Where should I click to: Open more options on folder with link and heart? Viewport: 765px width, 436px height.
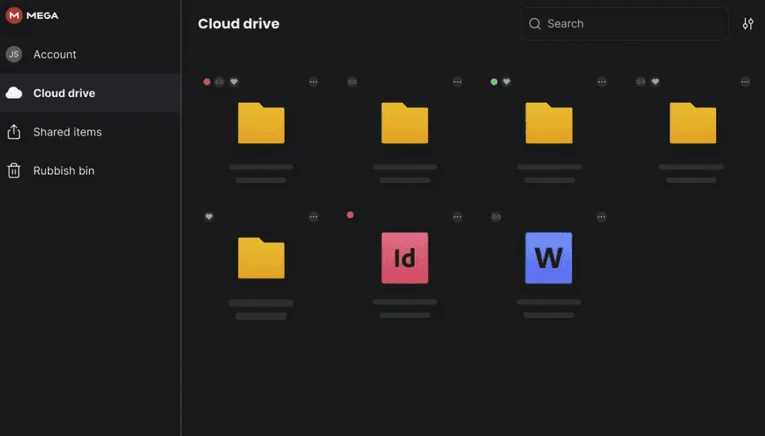click(x=745, y=82)
